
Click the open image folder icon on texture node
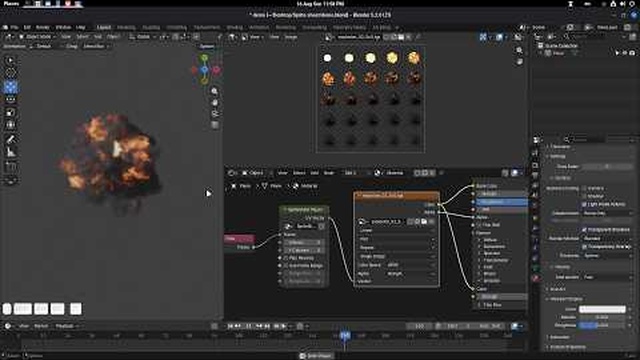click(x=424, y=222)
